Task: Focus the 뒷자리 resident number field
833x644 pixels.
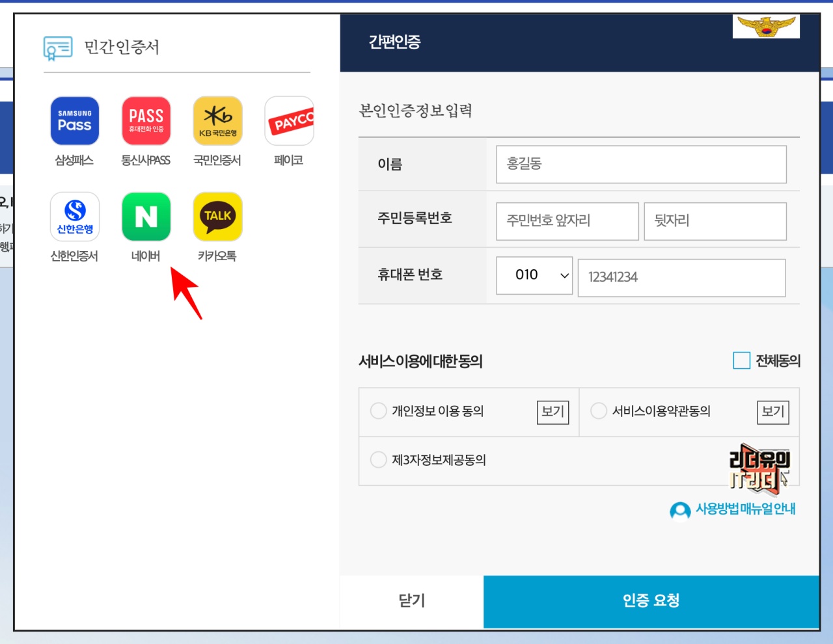Action: (x=715, y=221)
